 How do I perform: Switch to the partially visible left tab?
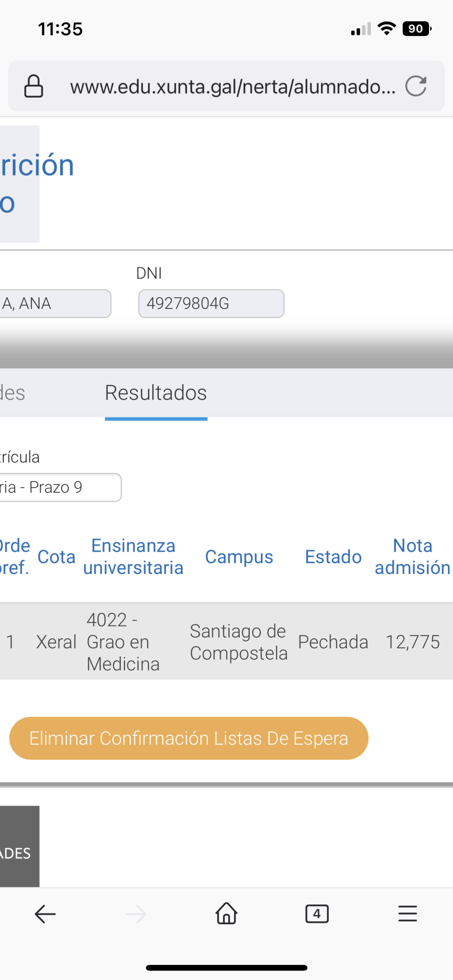pyautogui.click(x=13, y=393)
